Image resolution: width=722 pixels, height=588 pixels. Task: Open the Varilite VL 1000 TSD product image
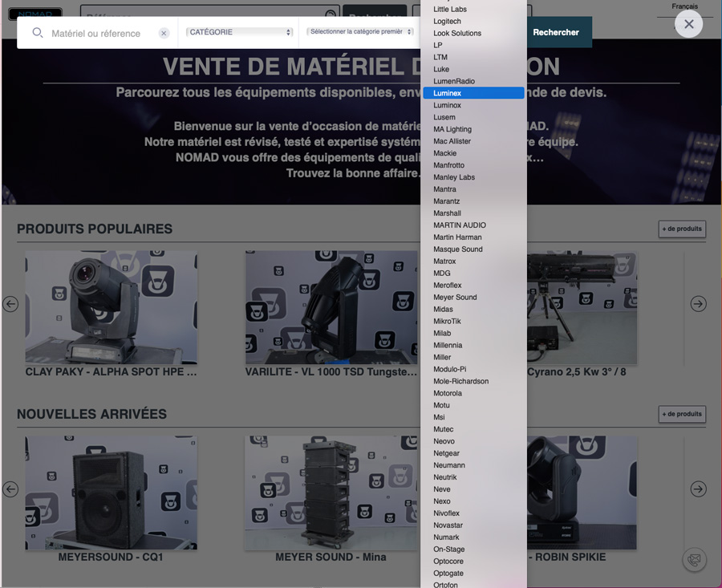click(x=331, y=307)
